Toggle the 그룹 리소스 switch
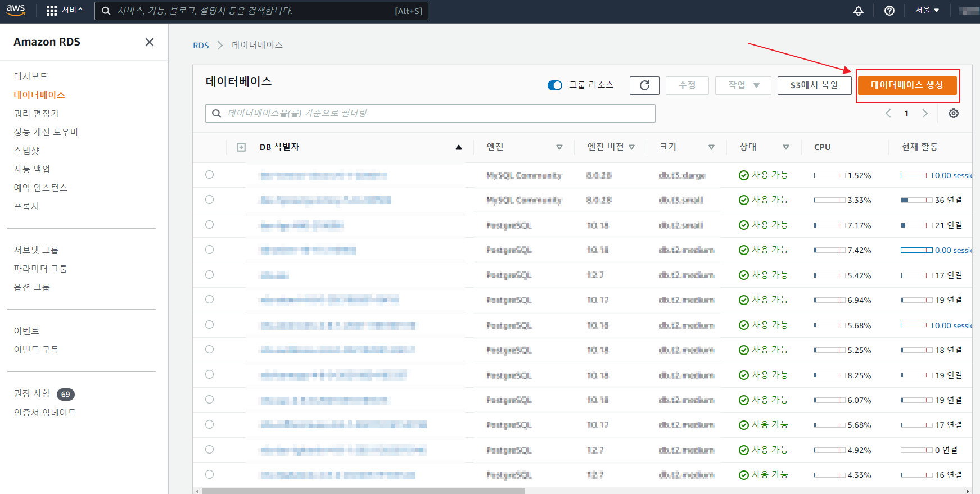Screen dimensions: 980x494 pos(555,85)
